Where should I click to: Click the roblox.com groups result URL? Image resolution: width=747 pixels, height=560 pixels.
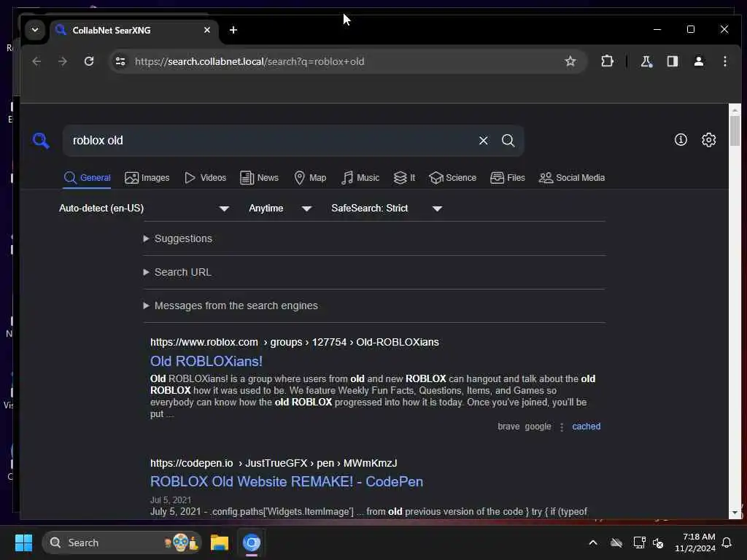(295, 342)
